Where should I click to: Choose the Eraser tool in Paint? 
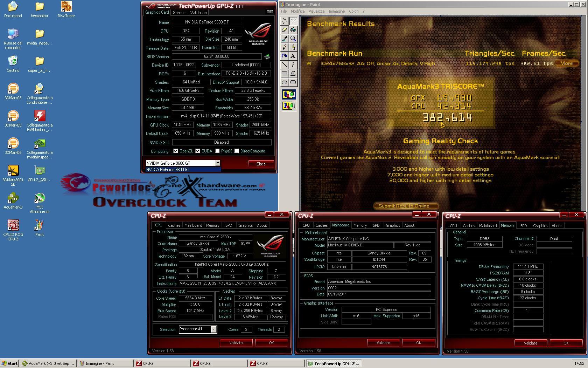tap(285, 30)
